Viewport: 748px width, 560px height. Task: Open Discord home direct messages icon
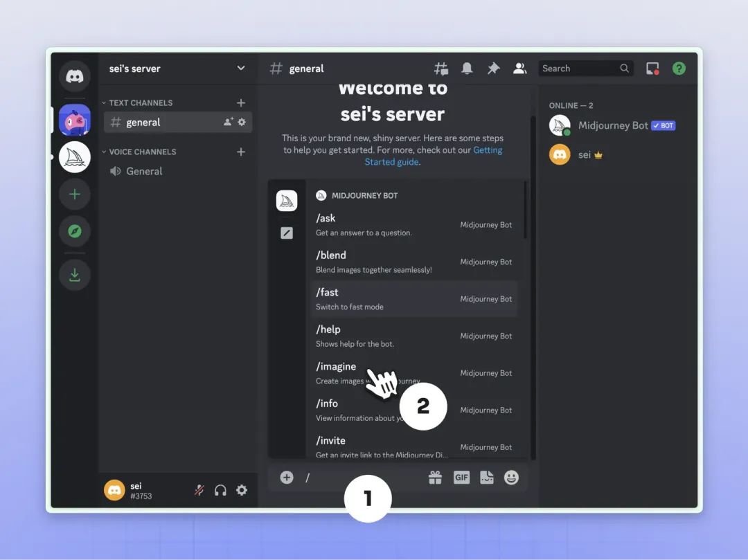pos(74,76)
